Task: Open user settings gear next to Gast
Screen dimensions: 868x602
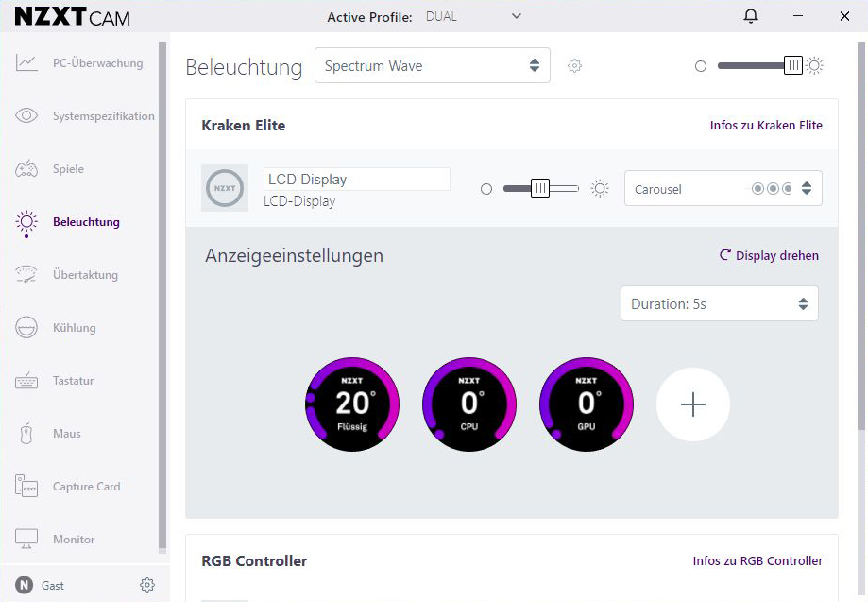Action: pyautogui.click(x=146, y=585)
